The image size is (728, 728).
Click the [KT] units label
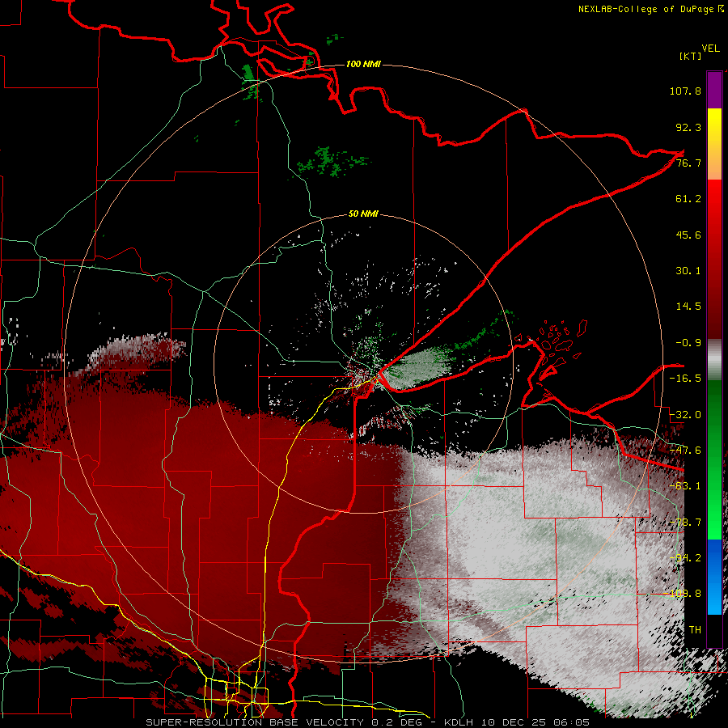691,56
